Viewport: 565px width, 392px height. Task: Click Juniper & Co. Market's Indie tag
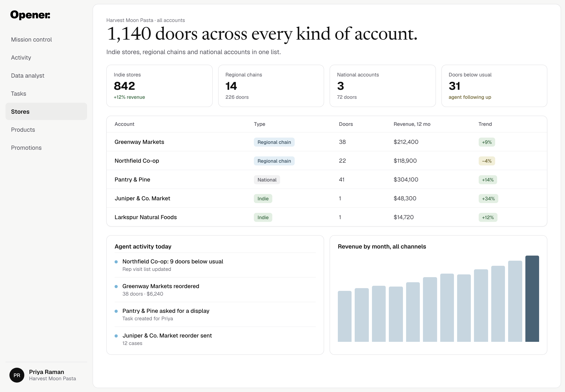pyautogui.click(x=263, y=199)
